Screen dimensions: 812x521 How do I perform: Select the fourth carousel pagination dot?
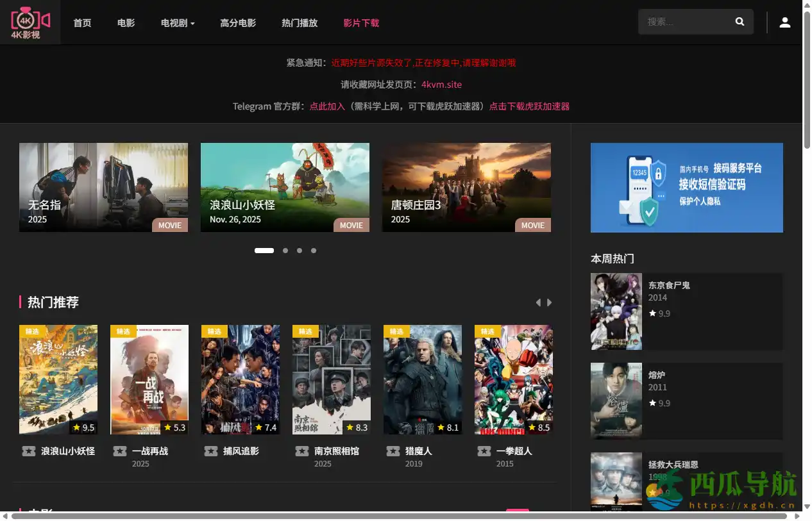click(x=314, y=251)
